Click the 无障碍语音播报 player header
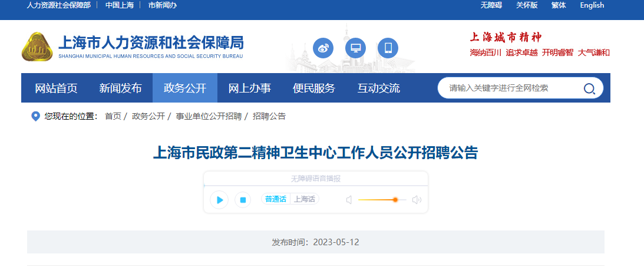The image size is (644, 267). 315,179
